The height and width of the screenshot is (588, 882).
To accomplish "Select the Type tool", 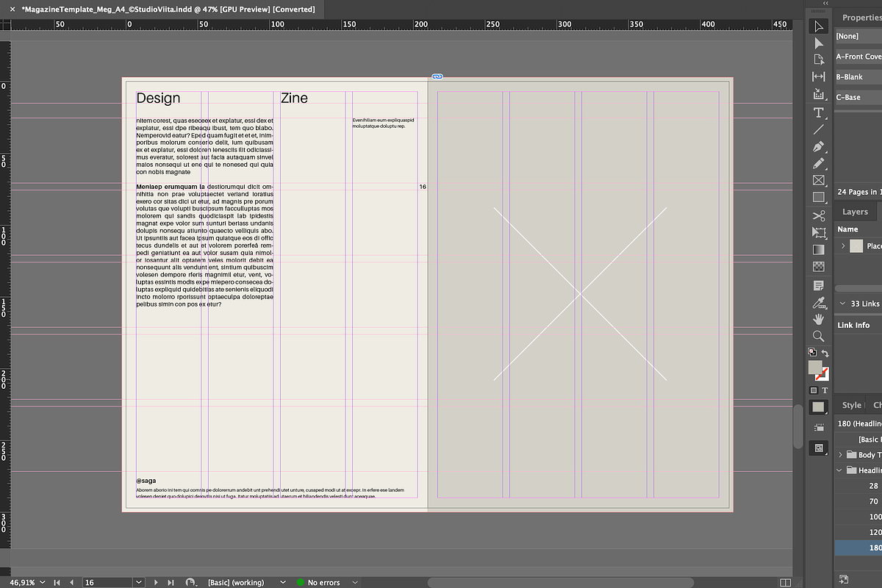I will [818, 112].
